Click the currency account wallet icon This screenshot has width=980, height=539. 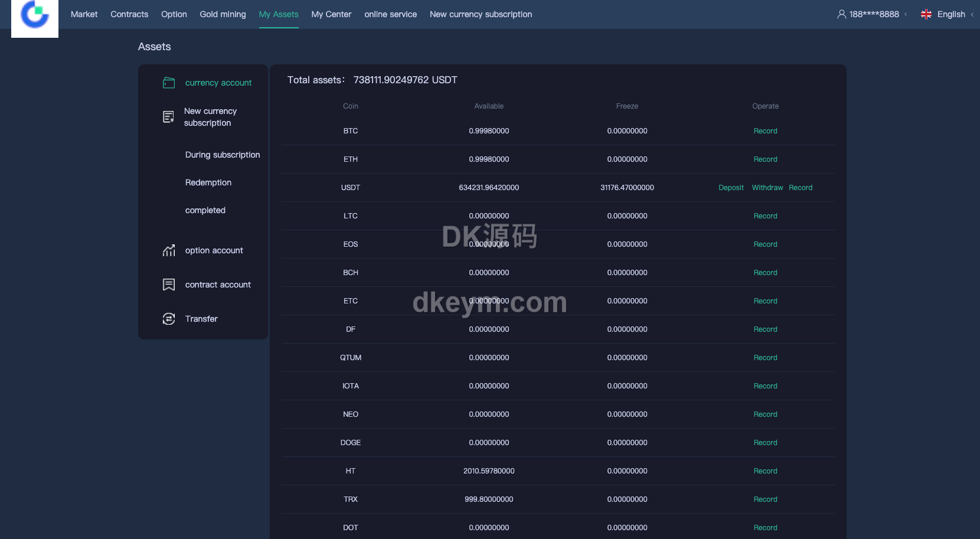169,83
